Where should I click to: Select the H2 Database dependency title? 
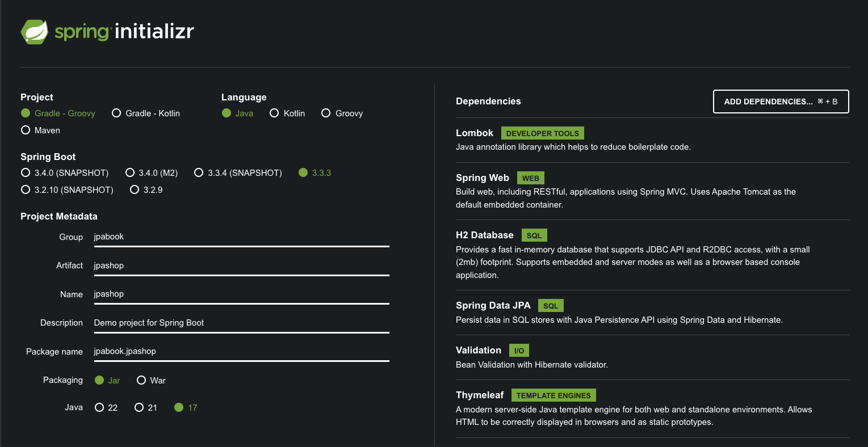tap(485, 235)
